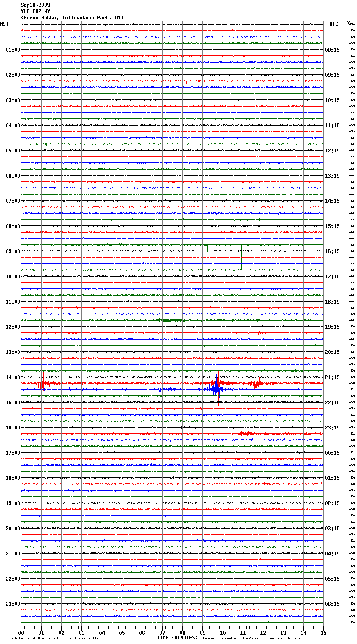Click the 04:15 UTC time label
This screenshot has height=644, width=357.
[332, 554]
